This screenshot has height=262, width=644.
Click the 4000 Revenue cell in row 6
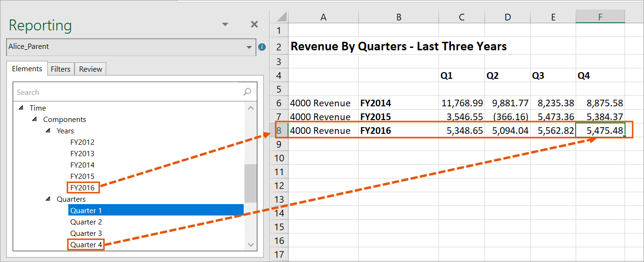tap(323, 103)
